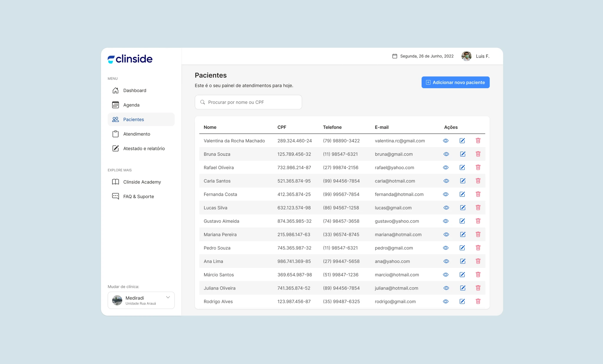Open Lucas Silva preview via eye icon
The width and height of the screenshot is (603, 364).
pyautogui.click(x=446, y=207)
